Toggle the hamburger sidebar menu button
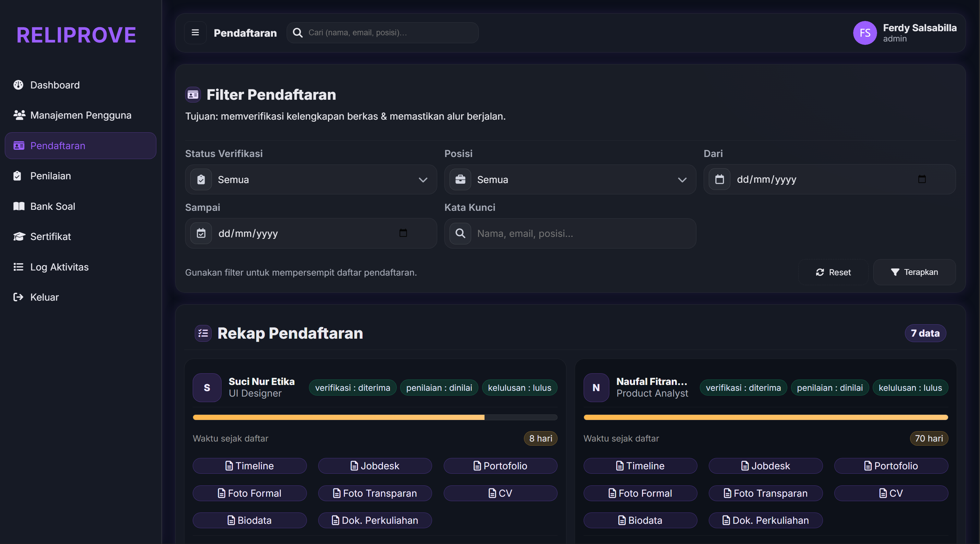This screenshot has height=544, width=980. tap(195, 33)
